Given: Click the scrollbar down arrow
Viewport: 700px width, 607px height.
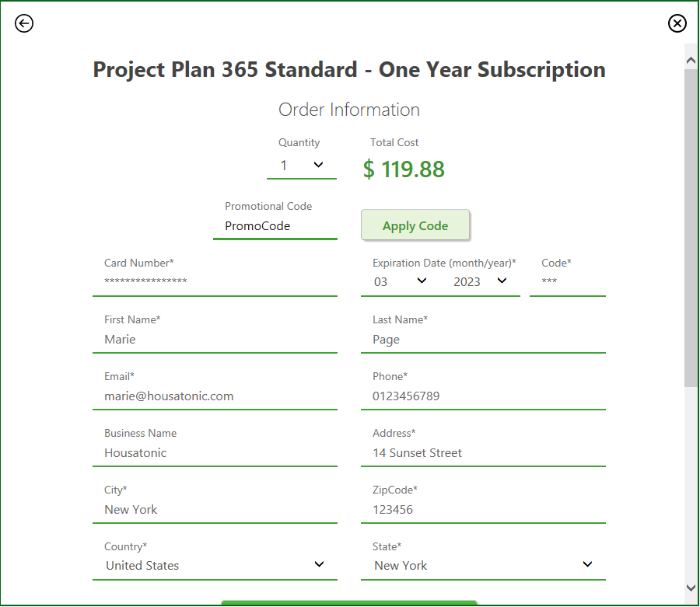Looking at the screenshot, I should [691, 588].
